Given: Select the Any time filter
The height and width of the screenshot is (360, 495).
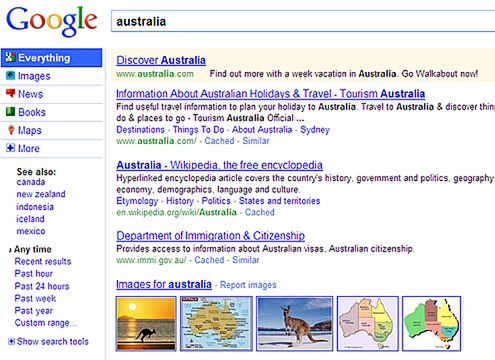Looking at the screenshot, I should [x=33, y=249].
